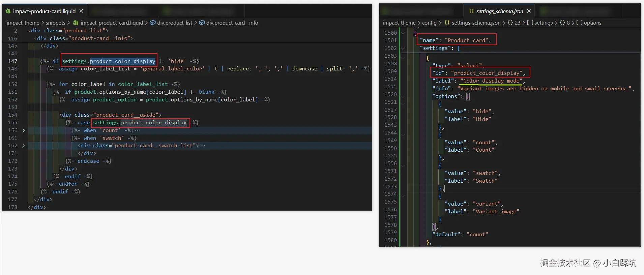Click color_label_list on line 150
The width and height of the screenshot is (644, 275).
143,84
